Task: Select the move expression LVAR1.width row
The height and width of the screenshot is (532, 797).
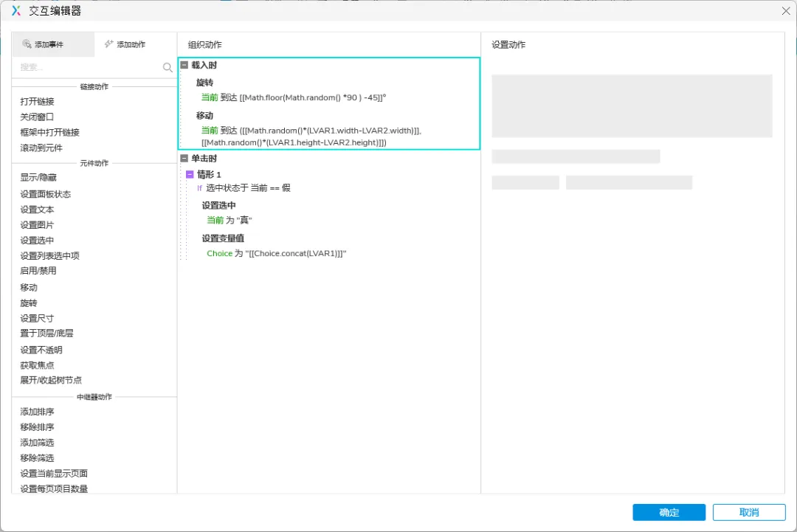Action: click(311, 137)
